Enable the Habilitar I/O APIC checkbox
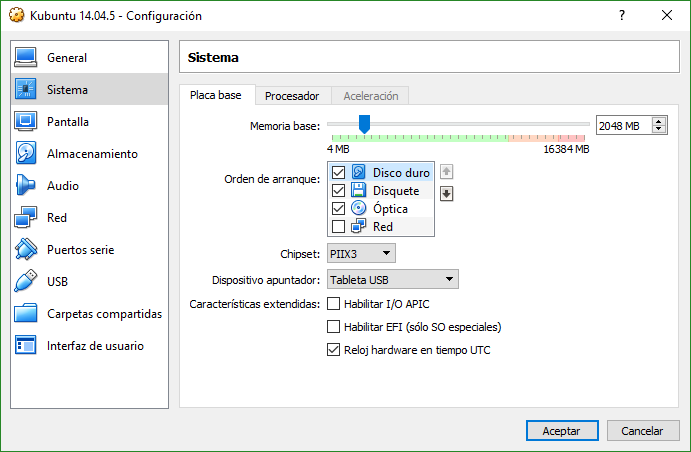The width and height of the screenshot is (691, 452). pos(334,304)
